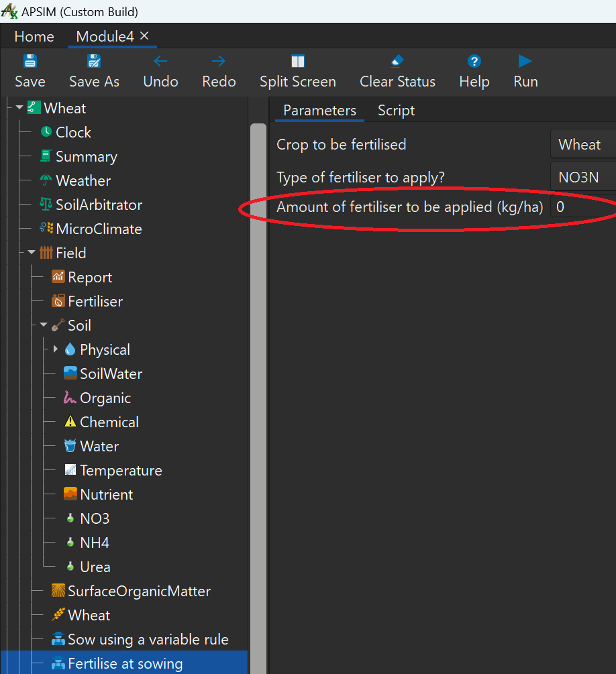The width and height of the screenshot is (616, 674).
Task: Click the tree panel vertical scrollbar
Action: [258, 398]
